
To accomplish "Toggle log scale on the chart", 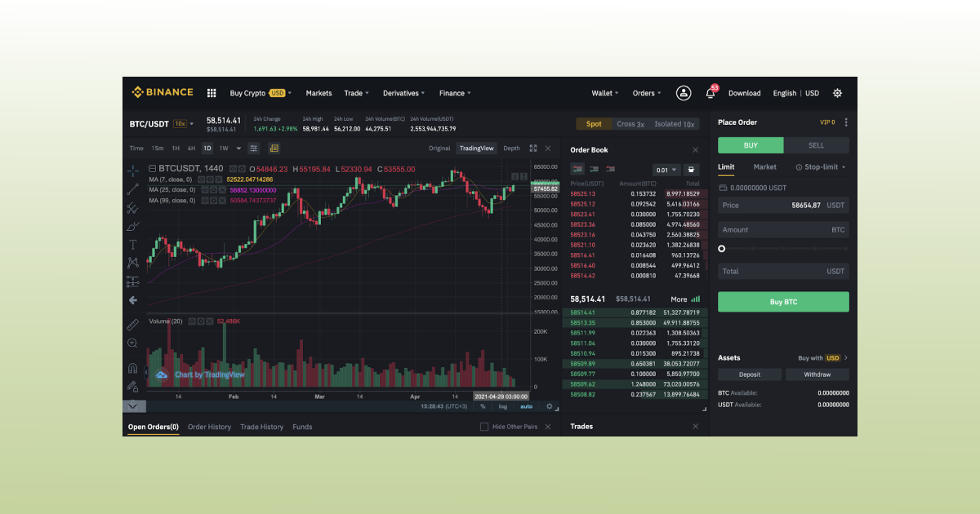I will click(502, 406).
